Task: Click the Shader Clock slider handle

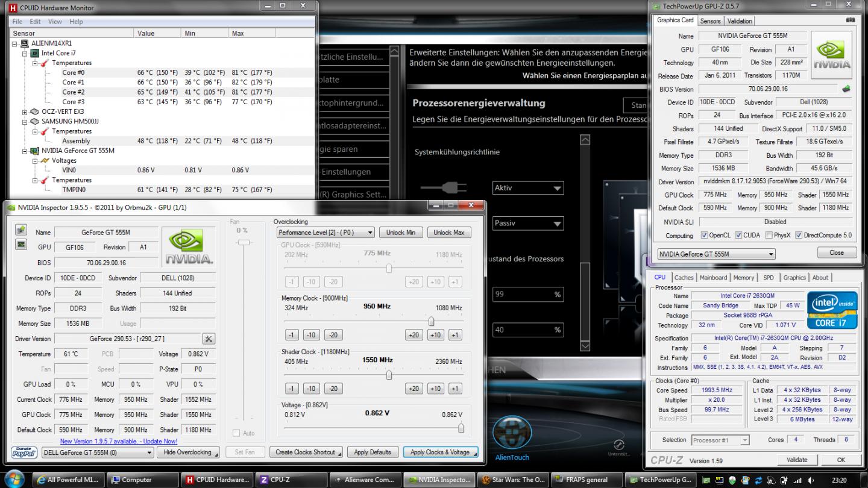Action: point(389,375)
